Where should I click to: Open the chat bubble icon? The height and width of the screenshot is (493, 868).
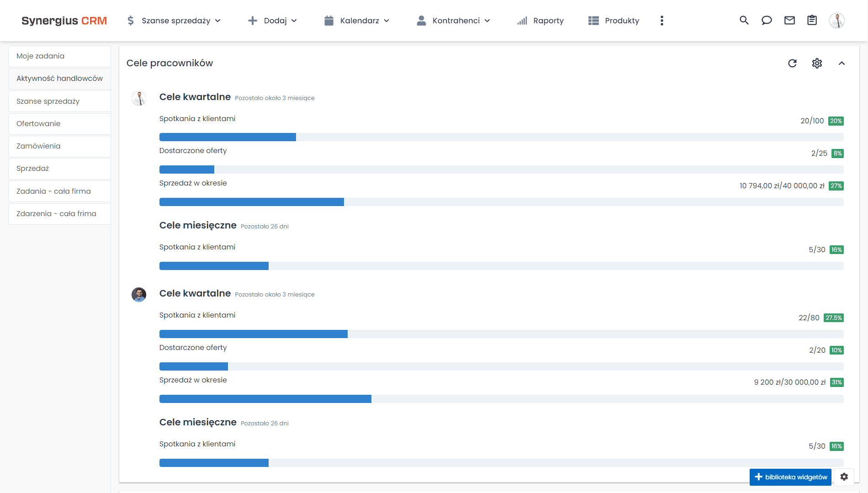pos(767,21)
